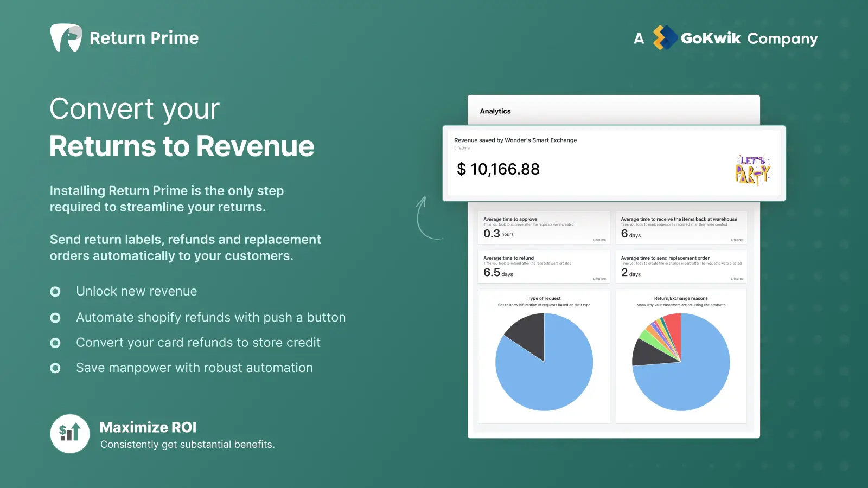868x488 pixels.
Task: Open the Analytics tab header
Action: pos(495,111)
